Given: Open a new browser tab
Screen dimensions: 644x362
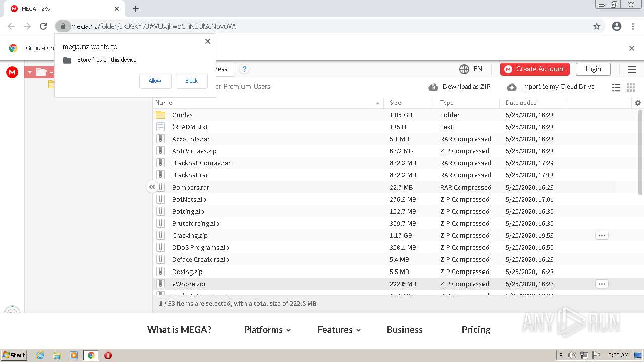Looking at the screenshot, I should pos(136,9).
